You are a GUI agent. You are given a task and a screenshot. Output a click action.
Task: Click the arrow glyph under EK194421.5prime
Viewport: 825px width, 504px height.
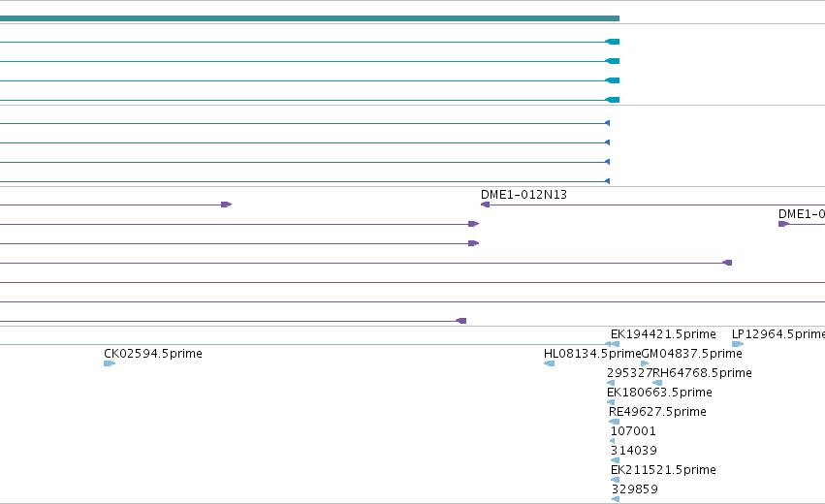[x=613, y=344]
